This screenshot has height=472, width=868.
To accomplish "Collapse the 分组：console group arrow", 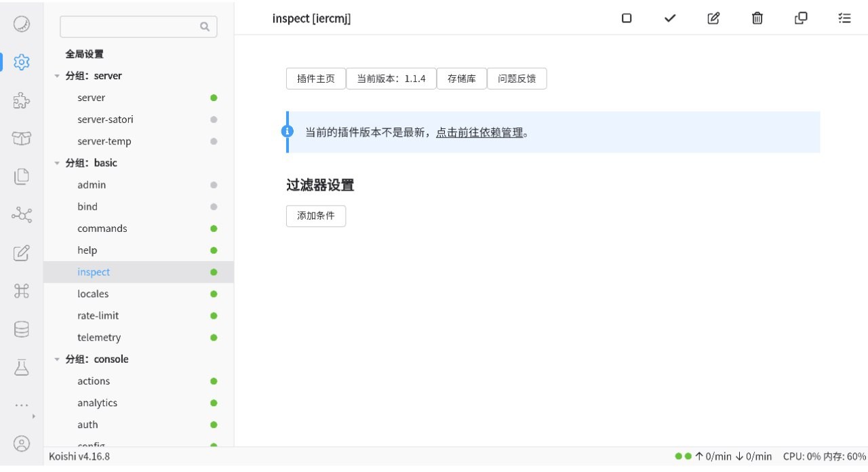I will (57, 359).
